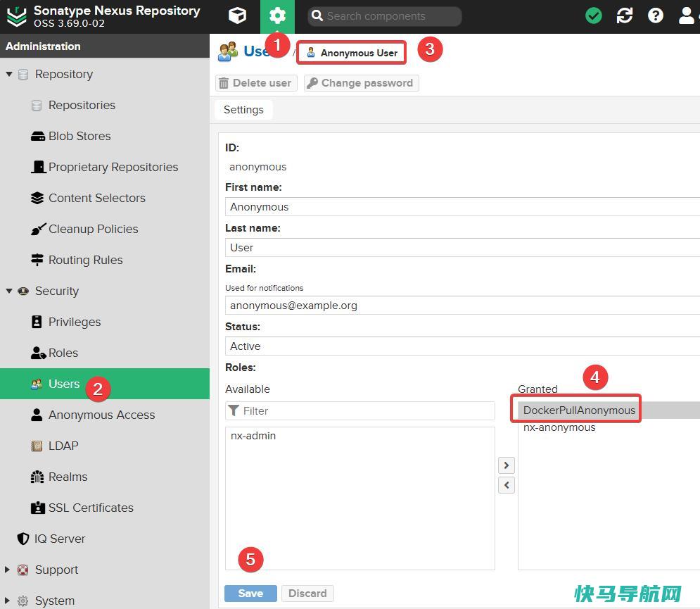Move role to Granted with right arrow
This screenshot has height=609, width=700.
pos(507,465)
